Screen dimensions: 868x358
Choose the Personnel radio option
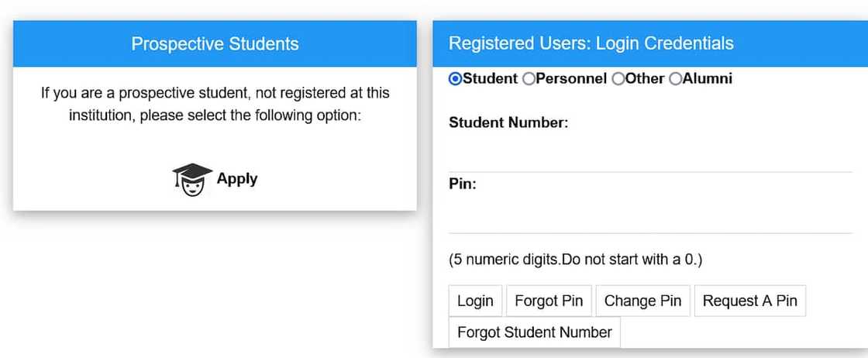(x=529, y=78)
